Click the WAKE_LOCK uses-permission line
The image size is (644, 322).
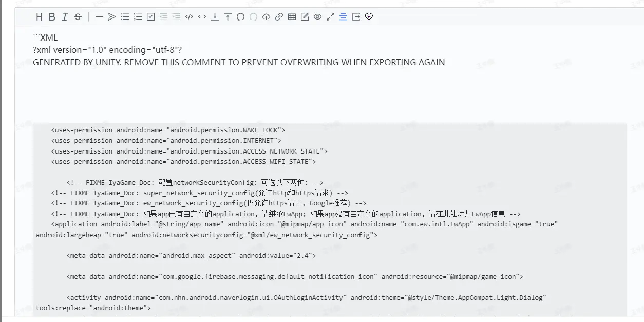pos(168,130)
